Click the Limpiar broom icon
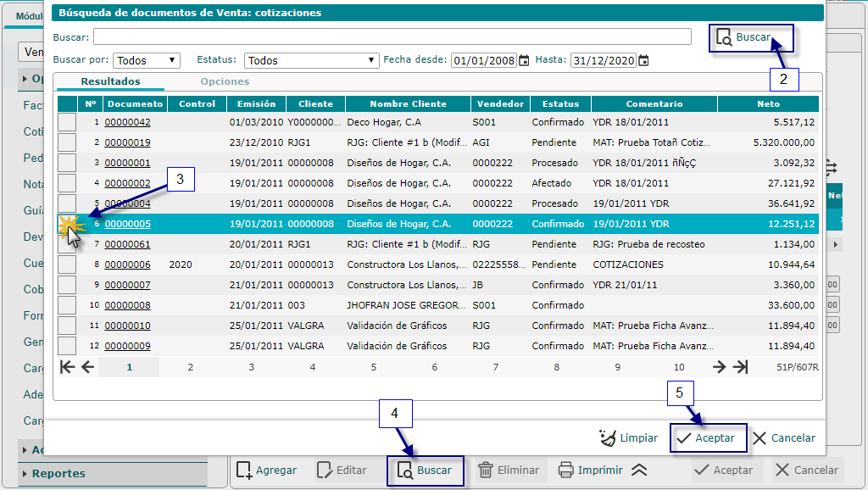The width and height of the screenshot is (868, 490). [608, 438]
